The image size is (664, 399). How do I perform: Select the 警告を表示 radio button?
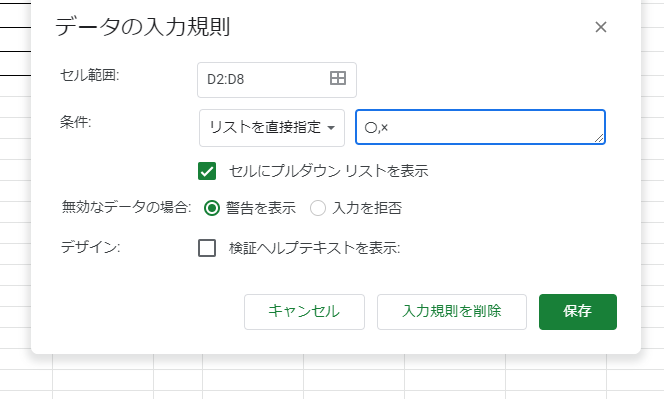coord(212,208)
